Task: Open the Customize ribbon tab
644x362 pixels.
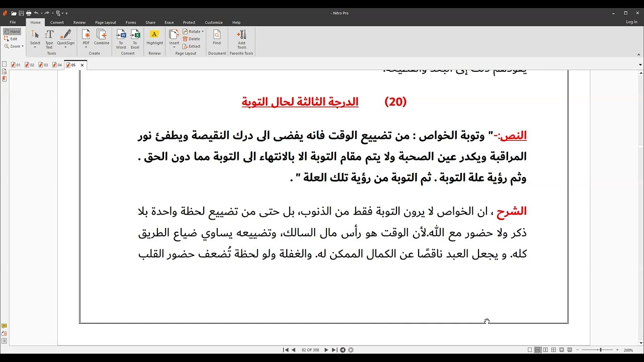Action: (x=214, y=22)
